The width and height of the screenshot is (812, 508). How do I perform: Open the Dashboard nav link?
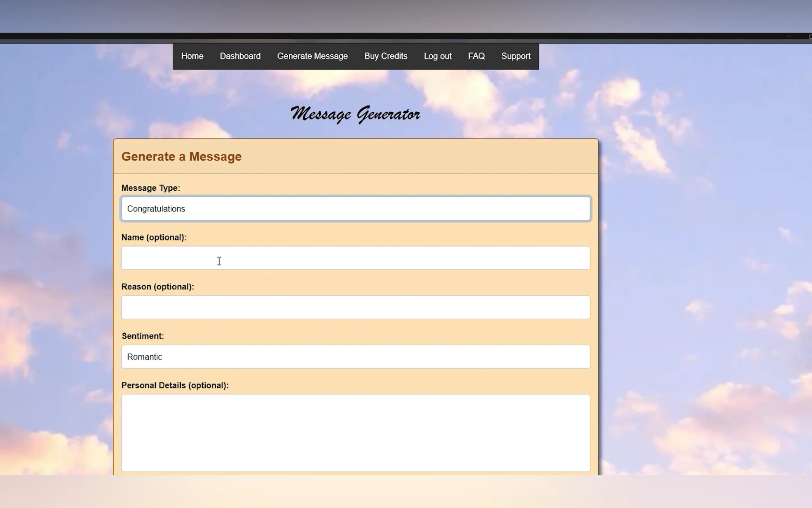[240, 56]
